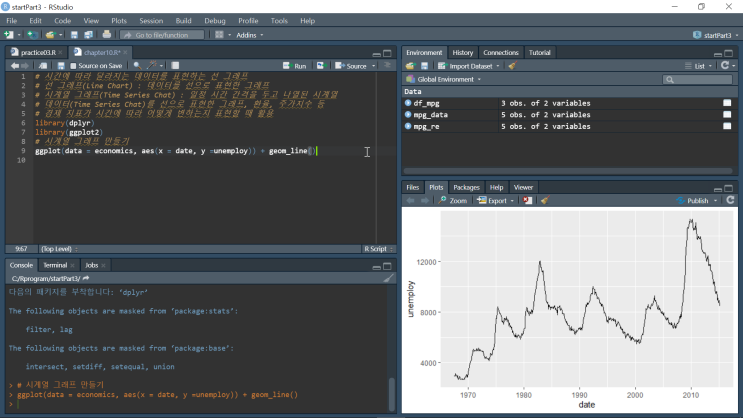The width and height of the screenshot is (743, 418).
Task: Compile report using the notebook icon
Action: (175, 65)
